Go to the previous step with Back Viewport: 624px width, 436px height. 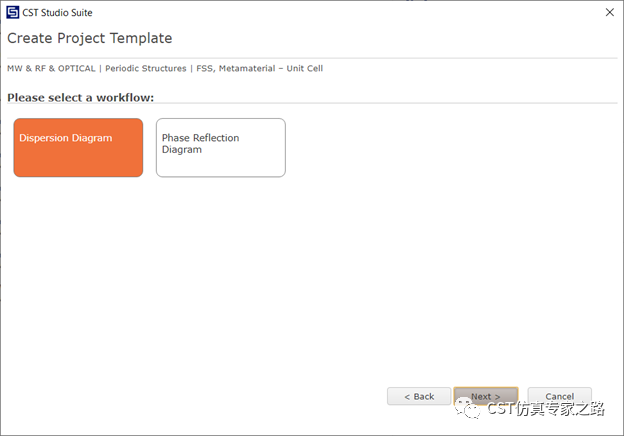pos(419,396)
